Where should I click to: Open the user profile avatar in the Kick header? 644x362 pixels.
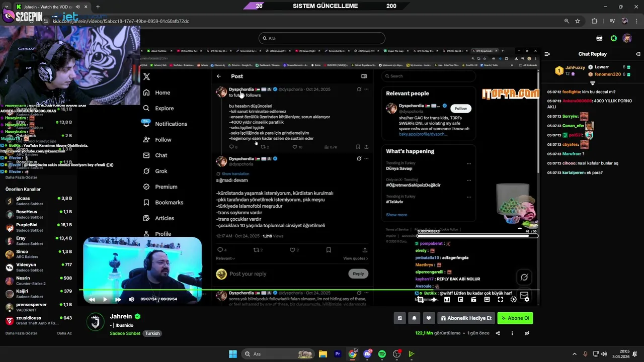(627, 38)
